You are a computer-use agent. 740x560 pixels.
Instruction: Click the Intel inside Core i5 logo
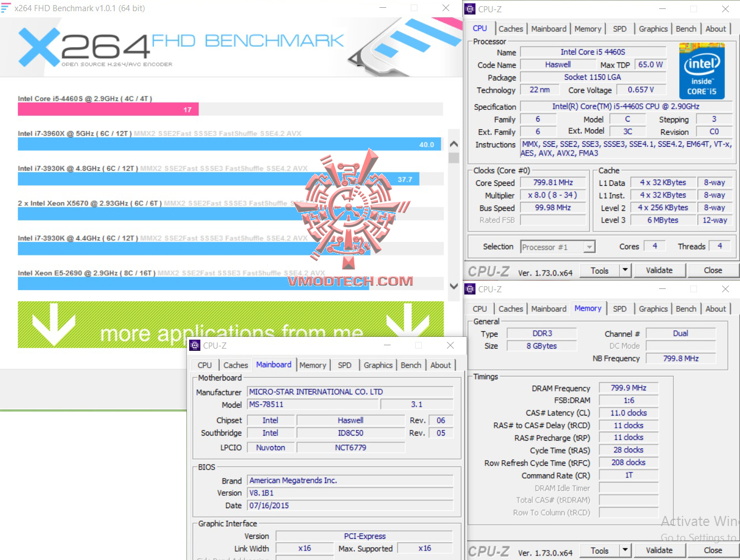(701, 71)
